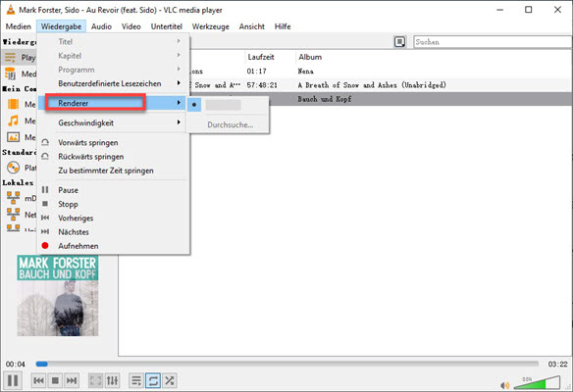573x392 pixels.
Task: Open the Ansicht menu
Action: pos(252,26)
